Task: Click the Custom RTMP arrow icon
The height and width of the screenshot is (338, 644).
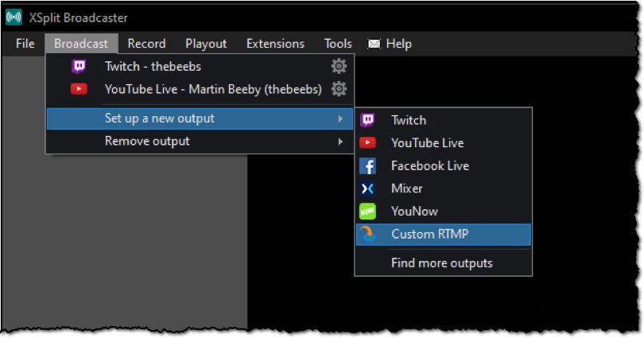Action: coord(367,234)
